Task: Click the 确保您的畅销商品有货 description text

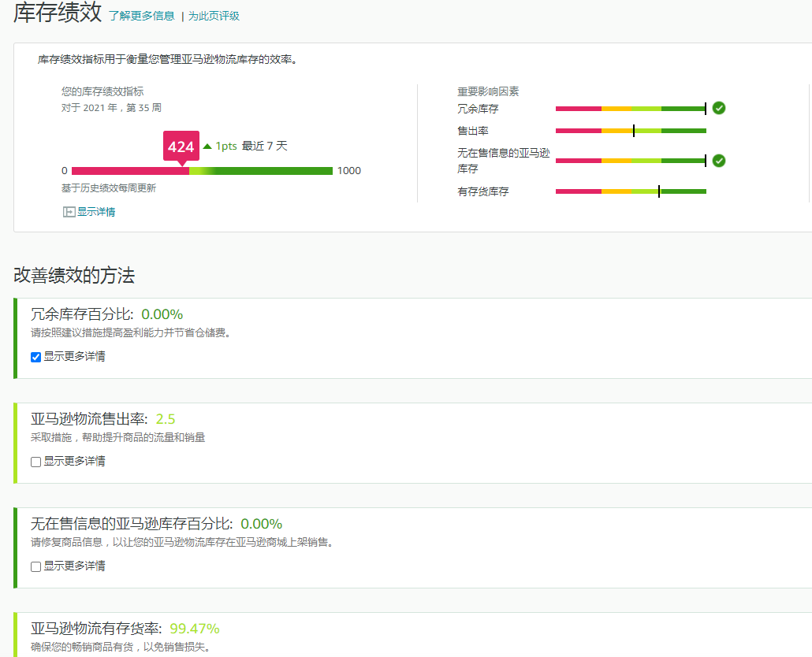Action: click(x=121, y=648)
